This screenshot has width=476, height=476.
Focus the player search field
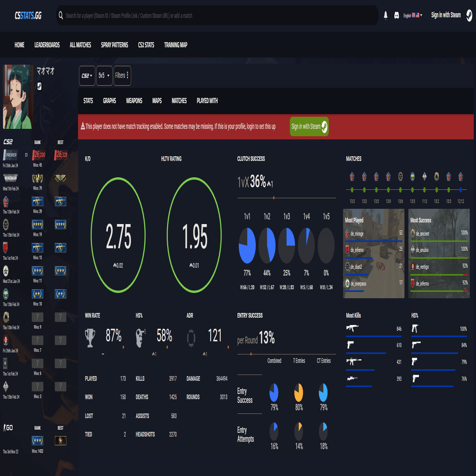click(x=217, y=15)
